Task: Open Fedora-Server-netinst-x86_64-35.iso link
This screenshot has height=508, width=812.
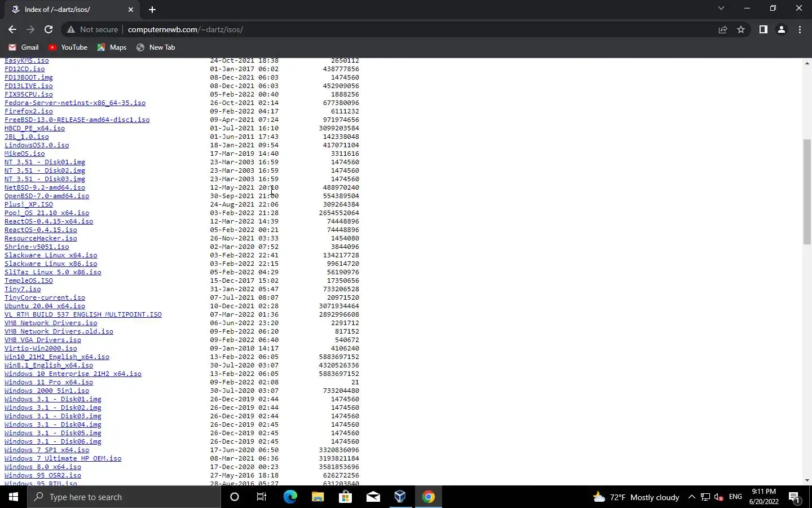Action: click(75, 103)
